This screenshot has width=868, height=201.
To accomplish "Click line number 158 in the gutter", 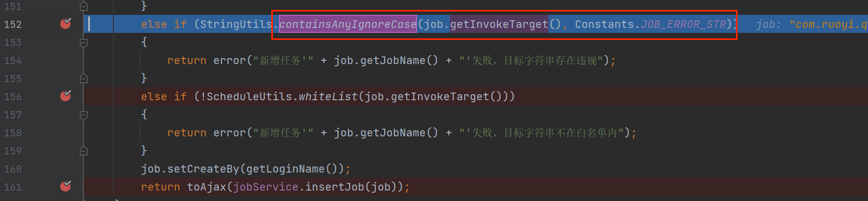I will tap(13, 133).
